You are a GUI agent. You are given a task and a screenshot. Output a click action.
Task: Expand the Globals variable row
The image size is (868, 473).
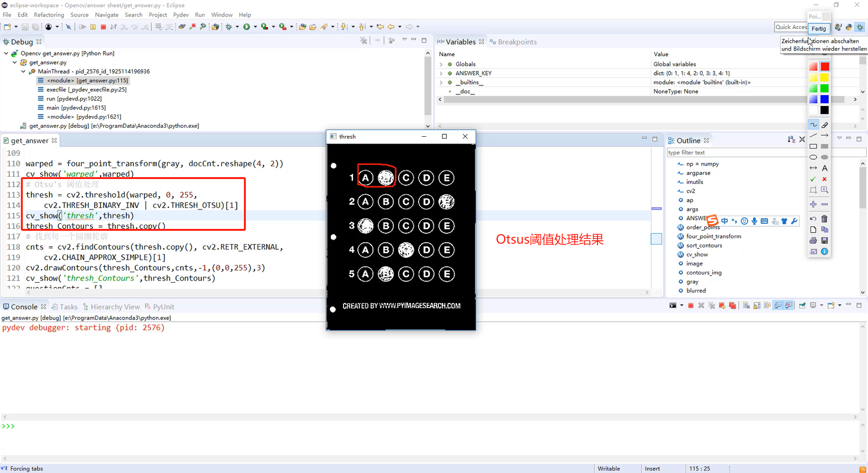(441, 64)
